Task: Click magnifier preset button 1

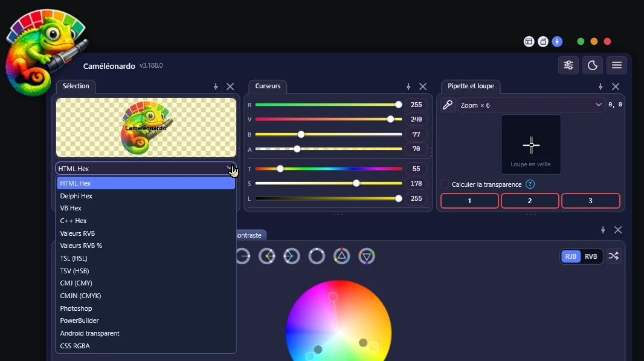Action: click(x=469, y=201)
